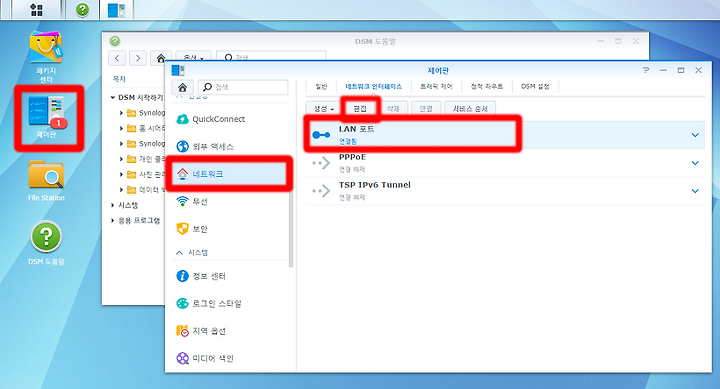This screenshot has height=389, width=720.
Task: Click home button in DSM 도움말 window
Action: click(161, 58)
